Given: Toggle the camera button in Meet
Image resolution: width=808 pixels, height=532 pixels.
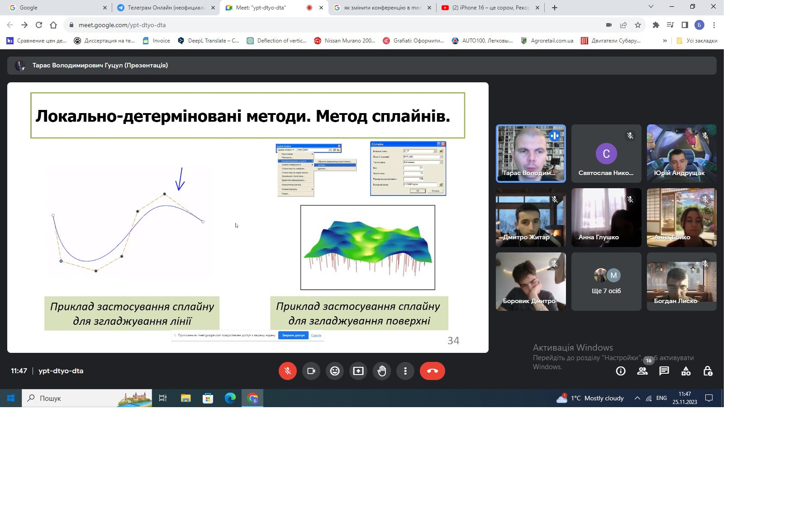Looking at the screenshot, I should pos(311,371).
